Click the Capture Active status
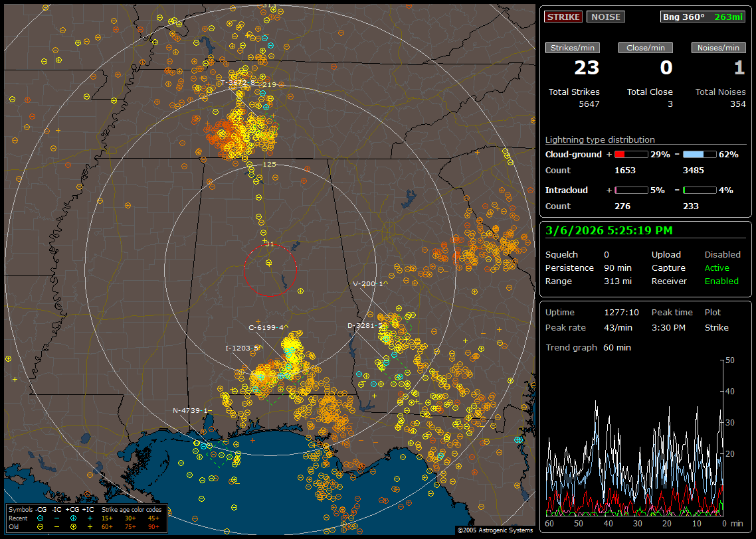756x539 pixels. tap(716, 268)
